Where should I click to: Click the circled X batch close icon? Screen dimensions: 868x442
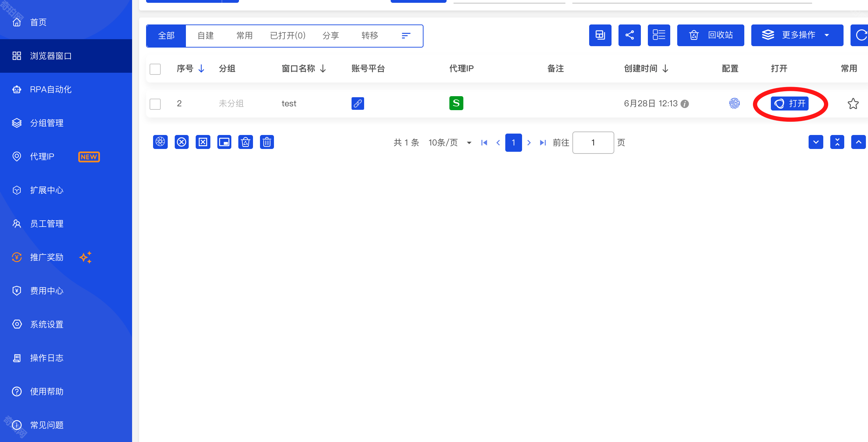click(x=182, y=142)
